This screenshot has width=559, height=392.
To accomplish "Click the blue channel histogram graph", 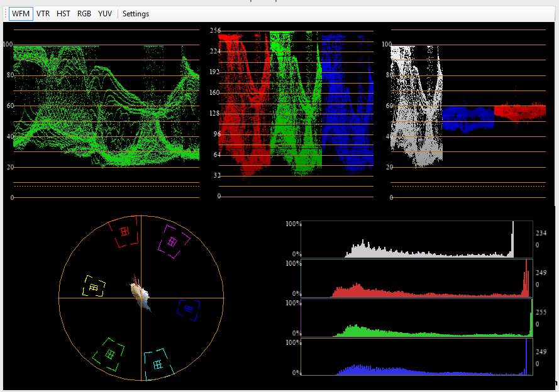I will [x=416, y=358].
